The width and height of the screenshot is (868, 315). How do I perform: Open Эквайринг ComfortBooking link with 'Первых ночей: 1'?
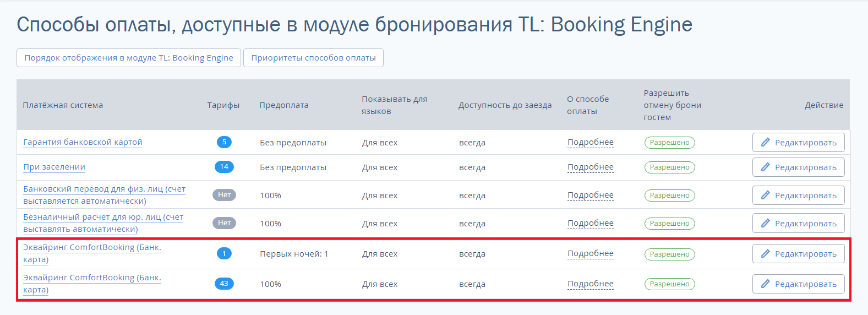pos(92,253)
